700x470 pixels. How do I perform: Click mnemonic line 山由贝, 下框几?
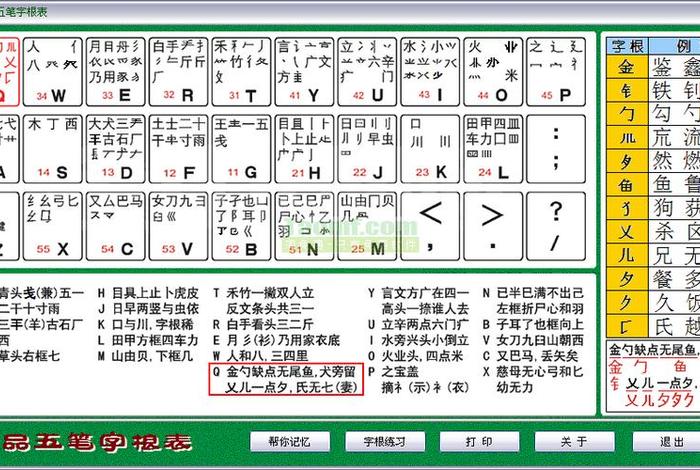[152, 356]
